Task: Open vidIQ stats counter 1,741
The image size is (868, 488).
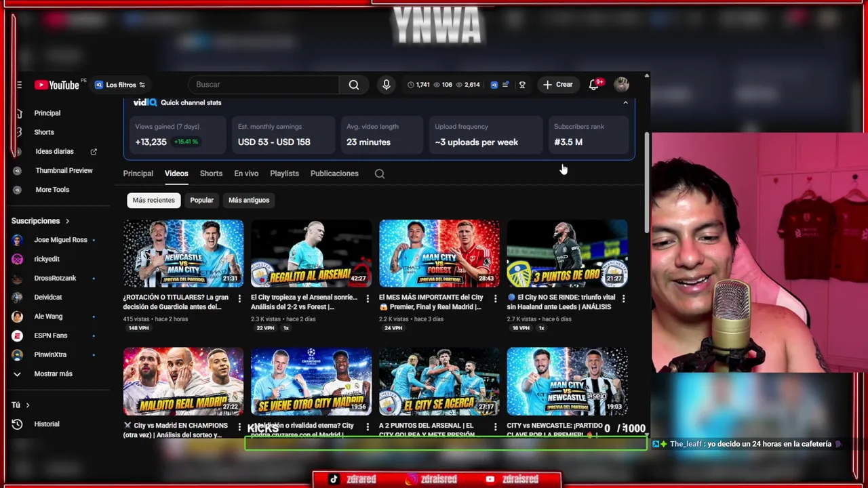Action: (x=418, y=85)
